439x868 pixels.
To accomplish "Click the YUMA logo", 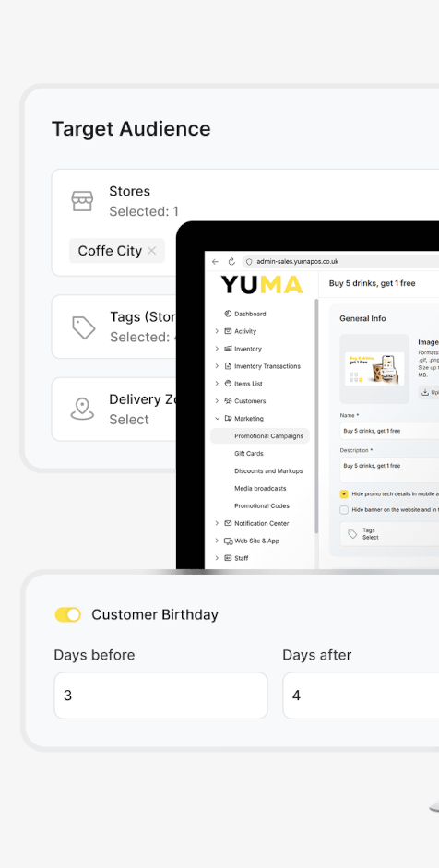I will [x=262, y=284].
